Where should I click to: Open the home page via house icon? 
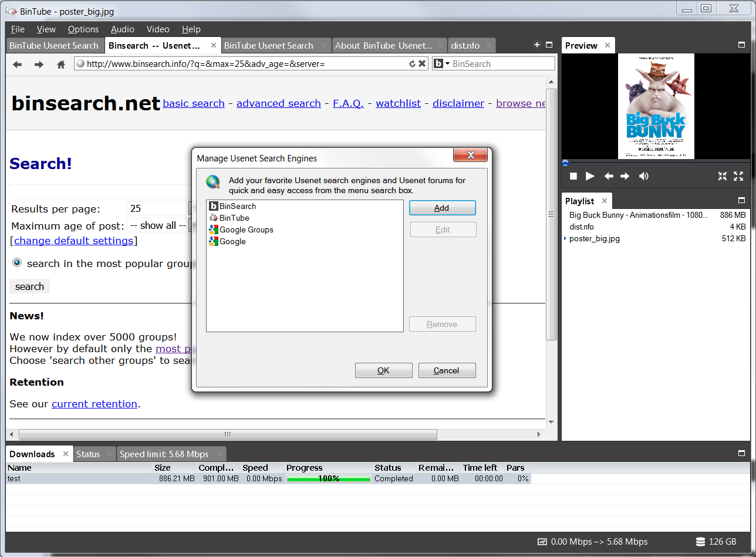pyautogui.click(x=60, y=65)
